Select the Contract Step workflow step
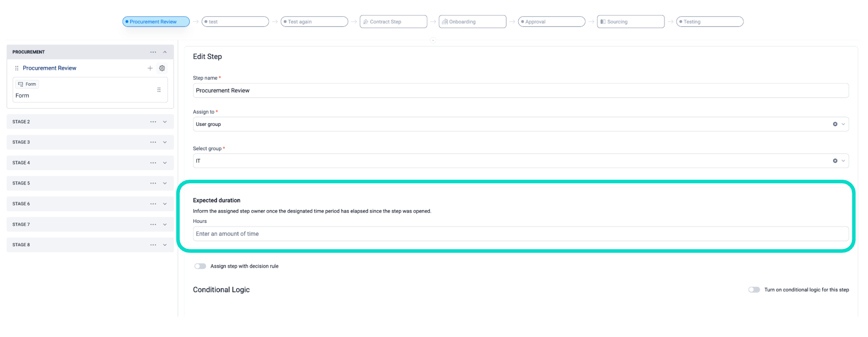The height and width of the screenshot is (337, 868). (x=393, y=22)
